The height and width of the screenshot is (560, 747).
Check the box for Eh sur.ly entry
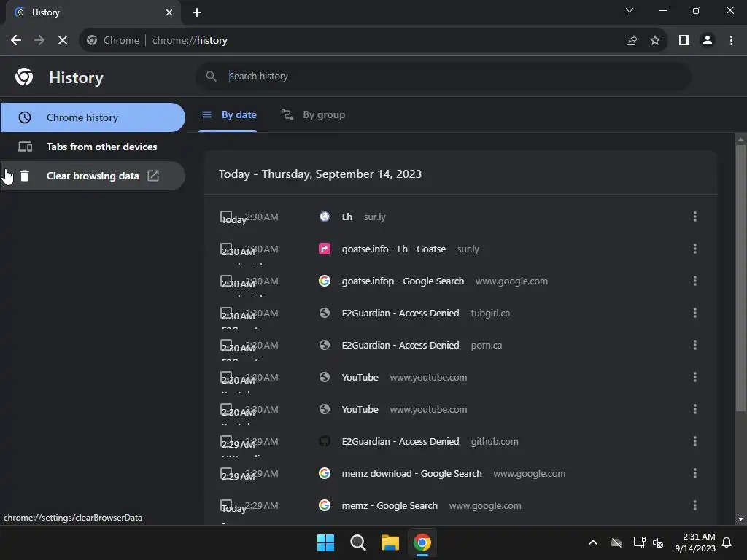tap(226, 217)
